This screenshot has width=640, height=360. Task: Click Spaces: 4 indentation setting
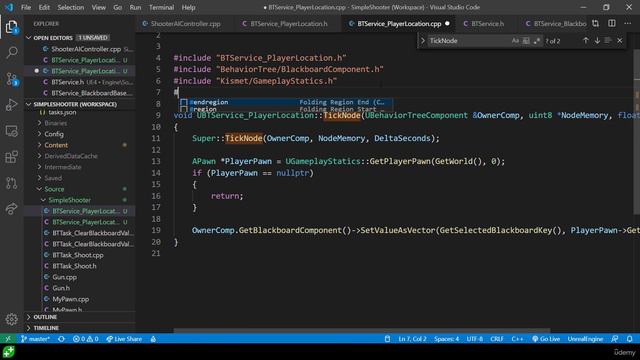tap(447, 339)
